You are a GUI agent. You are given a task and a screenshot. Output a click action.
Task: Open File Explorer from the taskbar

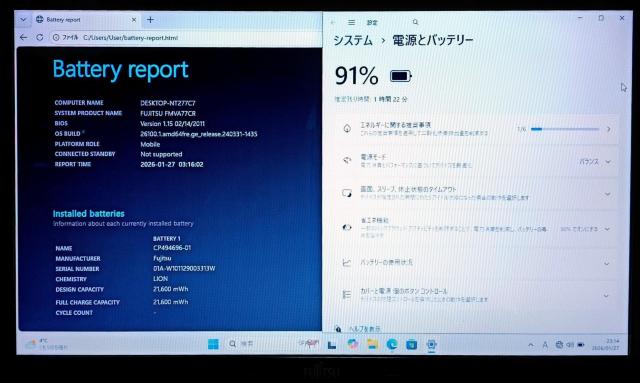[x=372, y=344]
